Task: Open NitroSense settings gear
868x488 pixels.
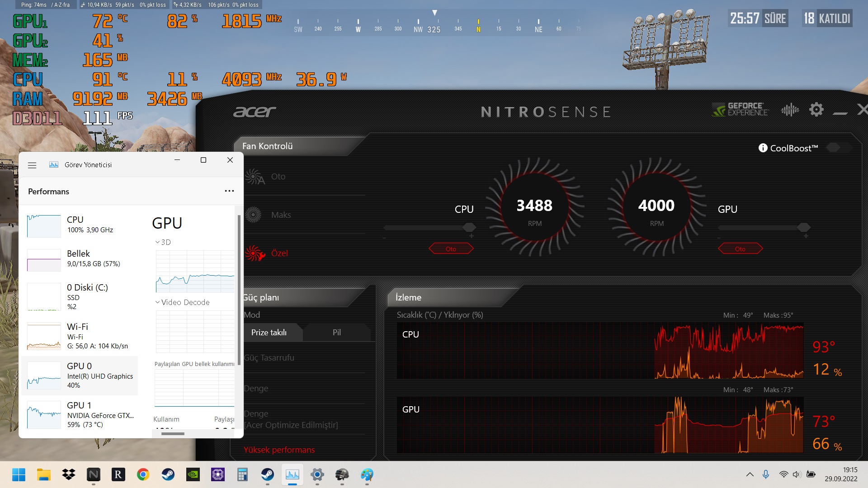Action: click(x=816, y=109)
